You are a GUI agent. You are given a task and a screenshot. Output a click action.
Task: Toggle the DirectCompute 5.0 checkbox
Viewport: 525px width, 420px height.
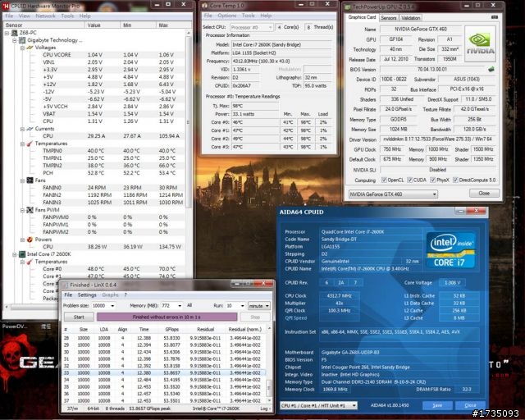pyautogui.click(x=455, y=180)
